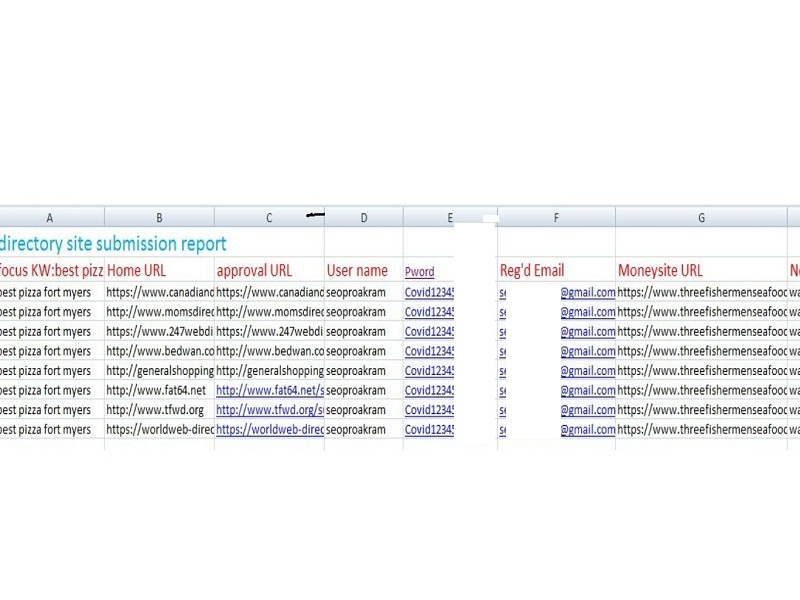Select the 'focus KW:best pizz' header cell
Screen dimensions: 800x600
[52, 270]
